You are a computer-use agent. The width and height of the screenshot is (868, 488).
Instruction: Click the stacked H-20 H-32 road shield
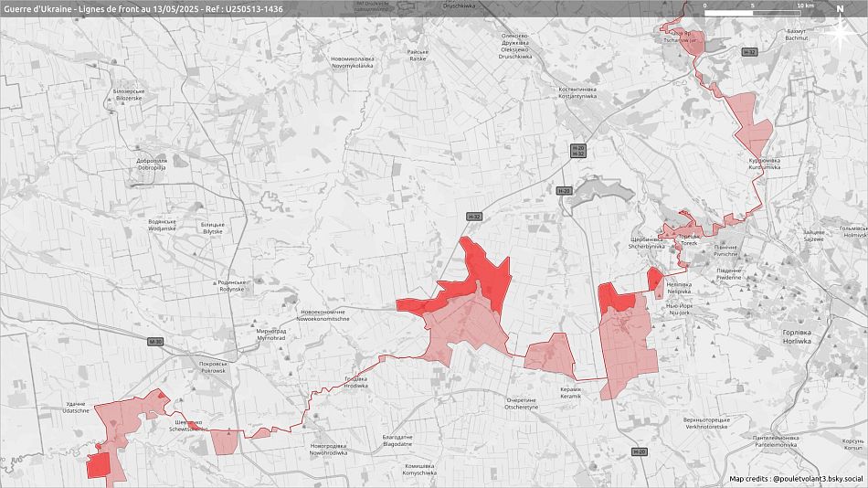577,151
